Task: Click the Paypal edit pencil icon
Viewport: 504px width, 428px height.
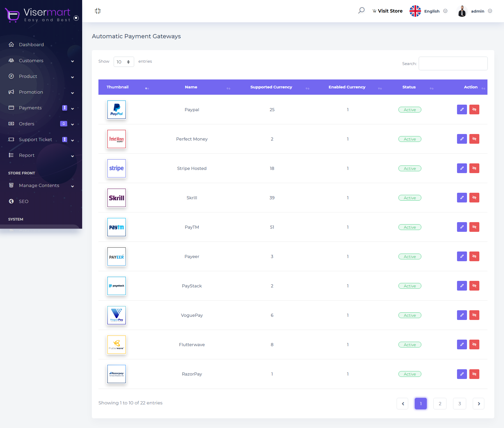Action: coord(462,110)
